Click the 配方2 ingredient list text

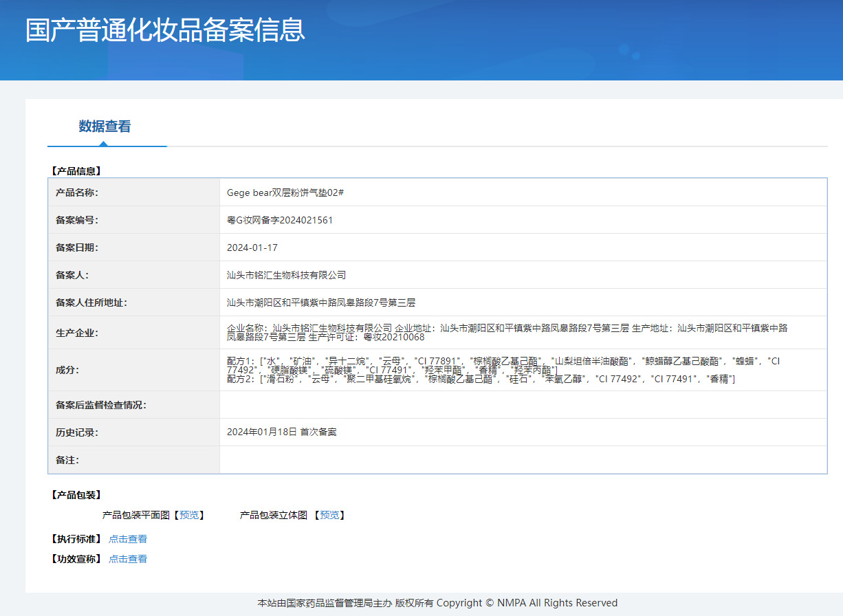tap(481, 379)
